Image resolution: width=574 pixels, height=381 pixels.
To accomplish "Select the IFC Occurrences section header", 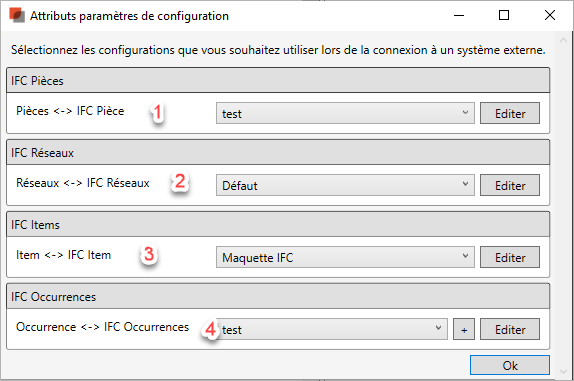I will (x=278, y=296).
